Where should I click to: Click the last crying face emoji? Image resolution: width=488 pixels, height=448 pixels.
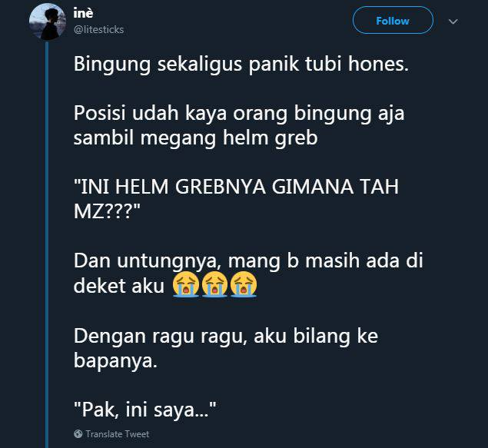point(244,284)
